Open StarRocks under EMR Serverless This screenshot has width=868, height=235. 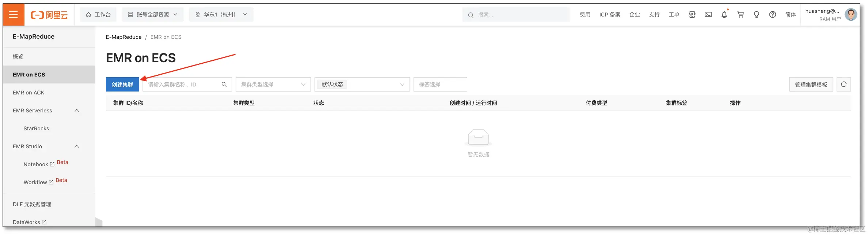pyautogui.click(x=36, y=128)
